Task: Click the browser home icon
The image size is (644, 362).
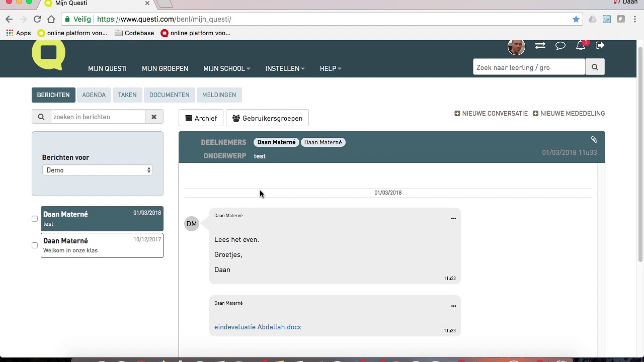Action: pyautogui.click(x=51, y=19)
